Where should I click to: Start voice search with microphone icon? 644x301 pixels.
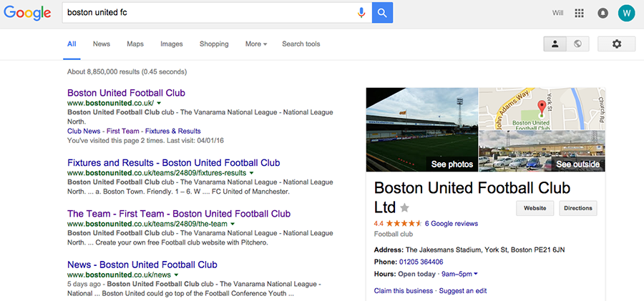point(361,13)
